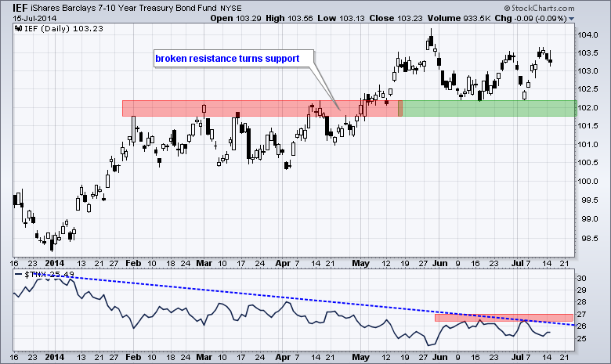
Task: Select the Open 103.29 value
Action: [235, 18]
